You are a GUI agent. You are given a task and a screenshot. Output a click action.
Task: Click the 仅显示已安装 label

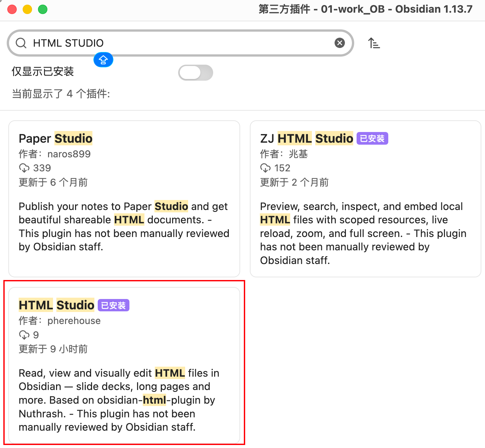click(43, 71)
